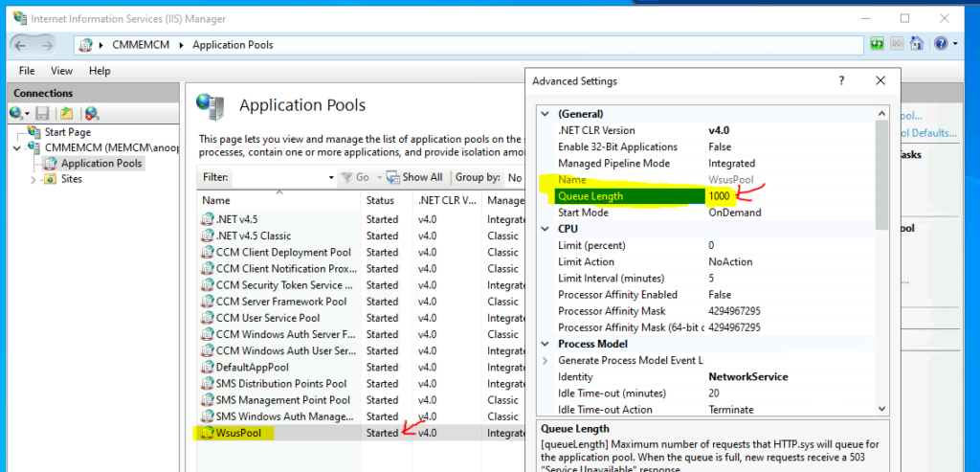The image size is (980, 472).
Task: Collapse the CMMEMCM server tree node
Action: coord(17,148)
